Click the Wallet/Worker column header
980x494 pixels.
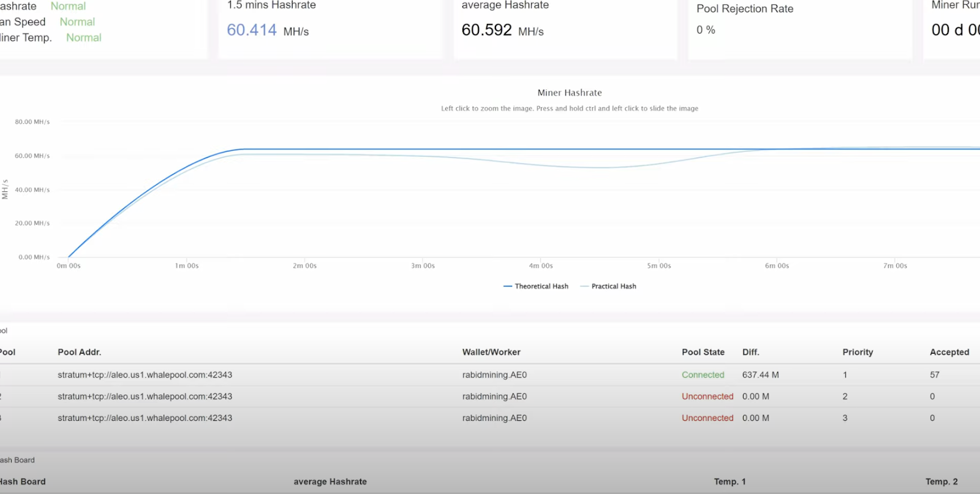point(491,352)
